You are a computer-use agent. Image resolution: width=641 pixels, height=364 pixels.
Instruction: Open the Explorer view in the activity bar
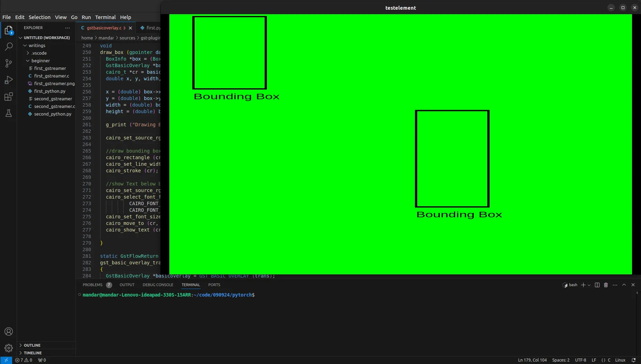[9, 30]
